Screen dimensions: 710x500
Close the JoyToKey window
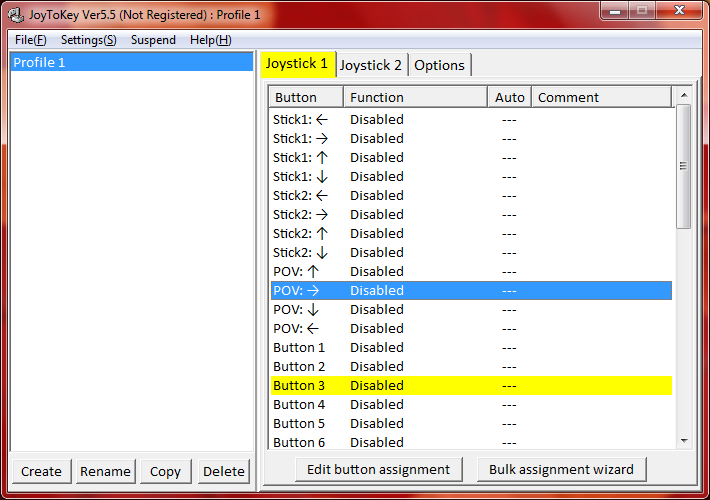[x=679, y=11]
